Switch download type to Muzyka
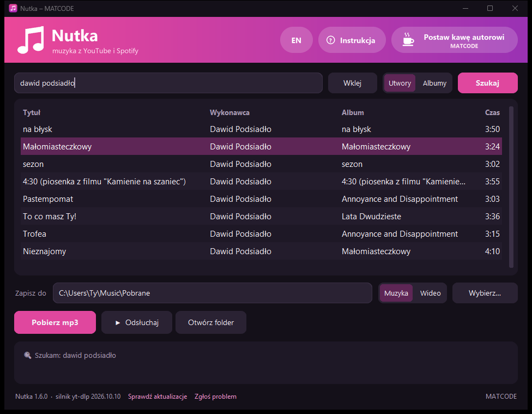This screenshot has width=532, height=414. (x=396, y=293)
